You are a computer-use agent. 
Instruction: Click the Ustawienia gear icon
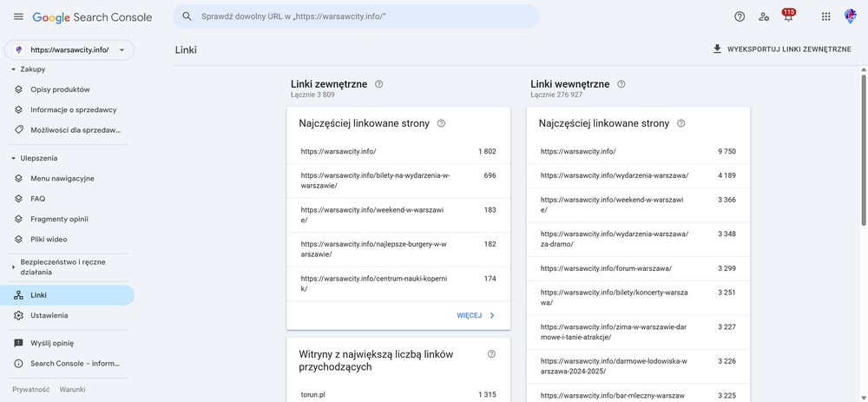tap(18, 316)
